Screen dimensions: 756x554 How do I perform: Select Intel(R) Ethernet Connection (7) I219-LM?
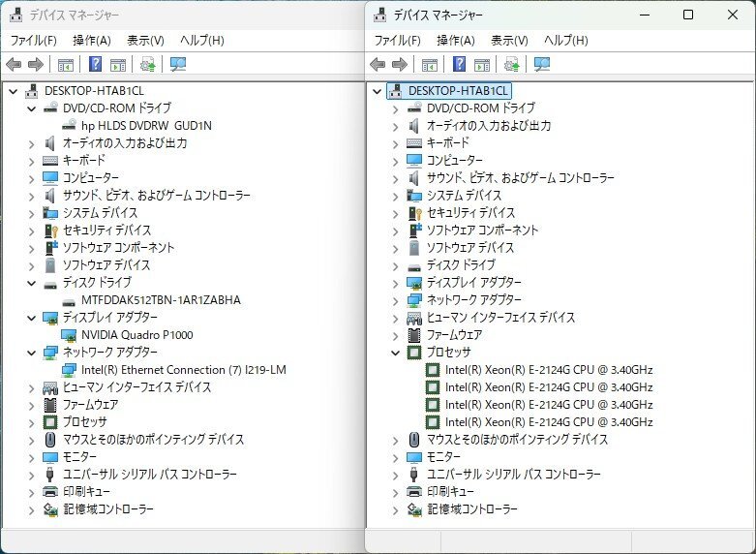pos(184,370)
